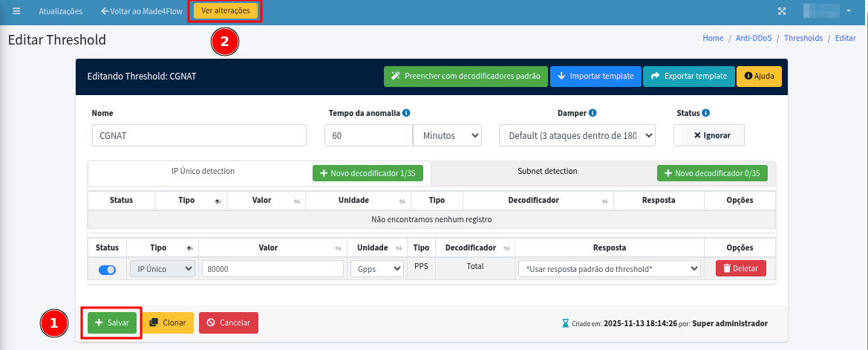Toggle the status switch for IP Único row
868x350 pixels.
click(107, 269)
